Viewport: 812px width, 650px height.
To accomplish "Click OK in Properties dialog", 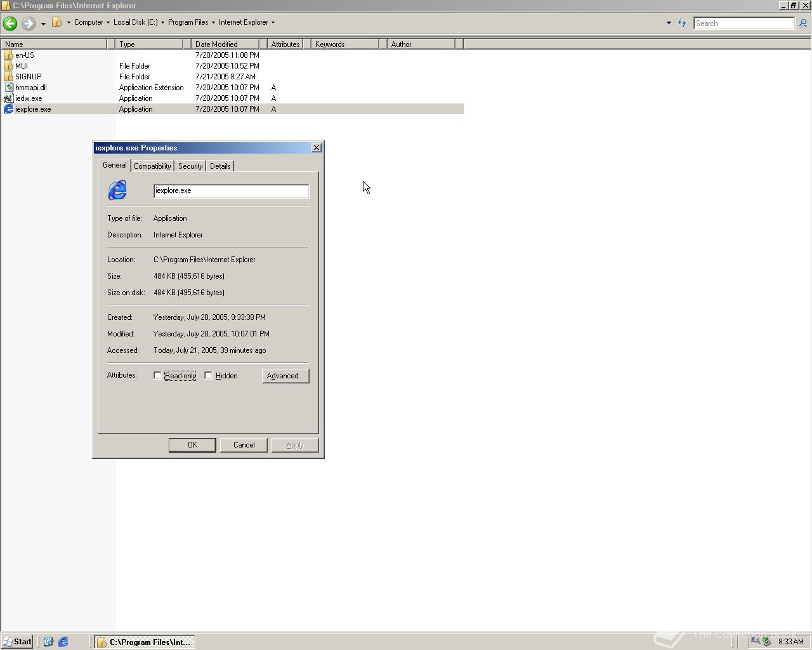I will [192, 445].
